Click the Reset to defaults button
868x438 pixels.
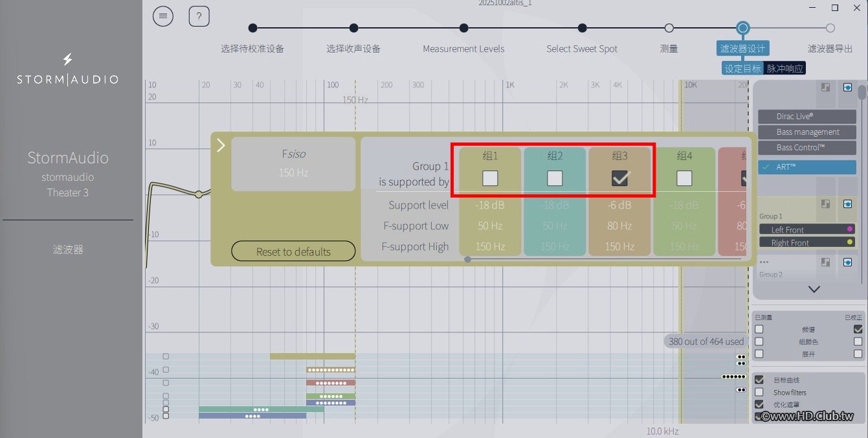coord(293,251)
